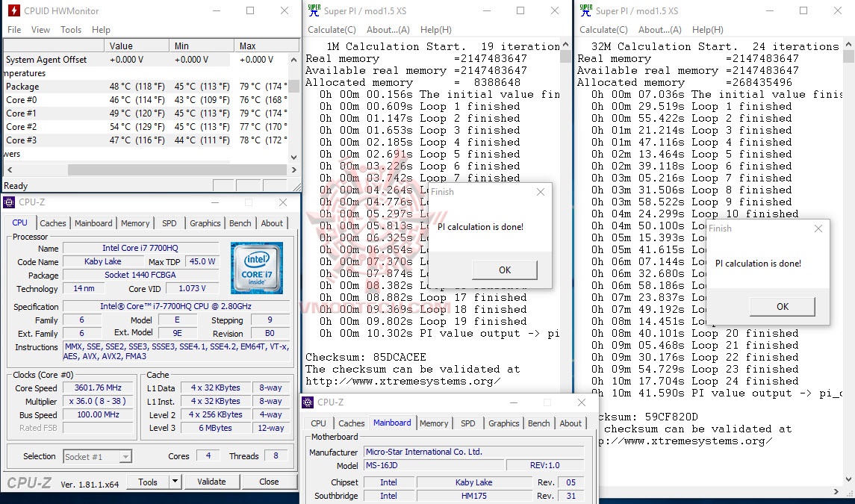Click the Tools button in CPU-Z
The width and height of the screenshot is (855, 504).
pyautogui.click(x=147, y=482)
